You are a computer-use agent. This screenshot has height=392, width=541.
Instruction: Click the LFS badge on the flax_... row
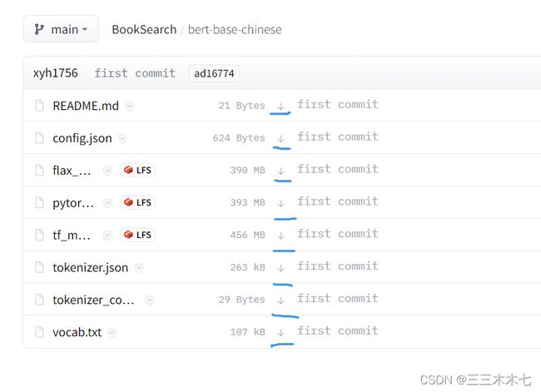[x=137, y=170]
